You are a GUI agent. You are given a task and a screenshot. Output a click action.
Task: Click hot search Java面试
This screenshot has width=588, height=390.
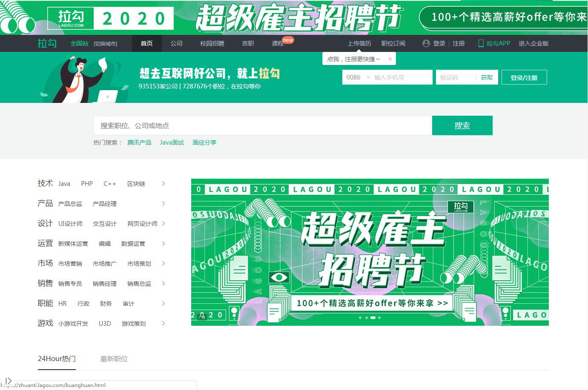point(172,142)
